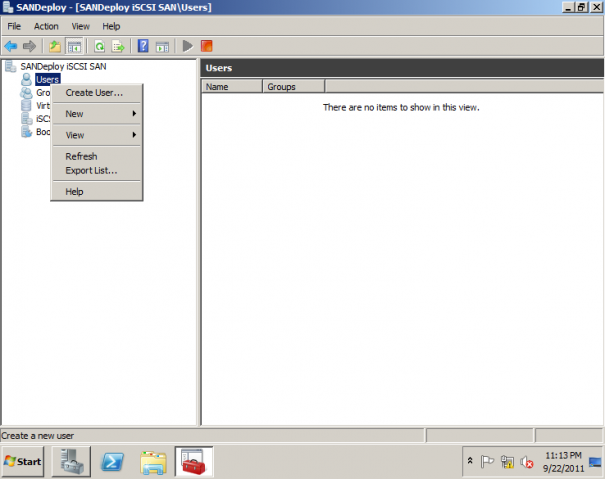Screen dimensions: 605x479
Task: Open the File menu
Action: (x=14, y=26)
